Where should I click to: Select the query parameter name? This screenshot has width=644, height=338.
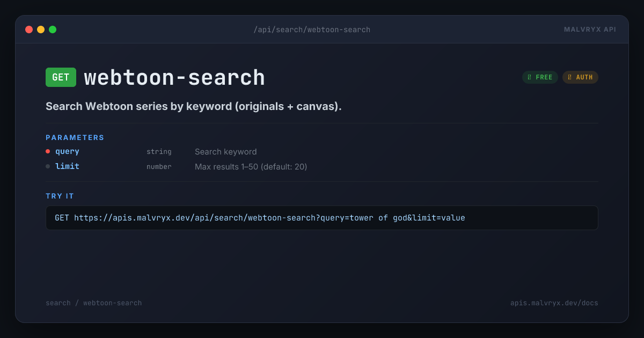67,152
